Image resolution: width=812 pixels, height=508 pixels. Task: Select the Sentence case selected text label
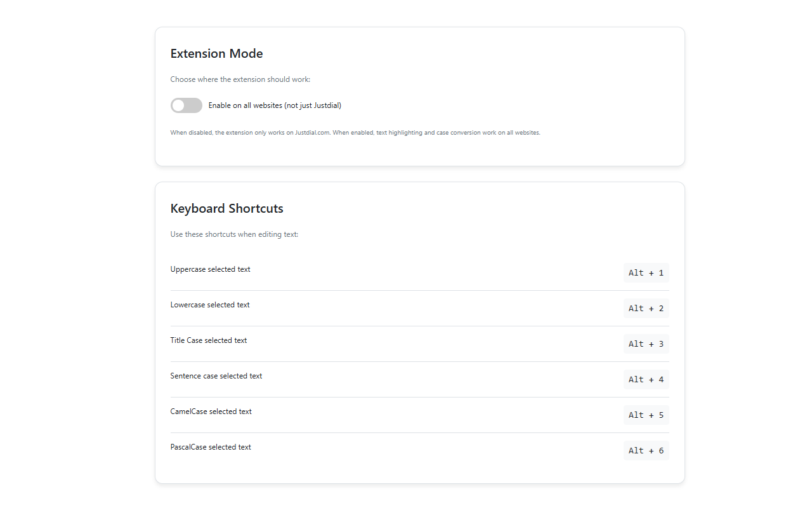tap(216, 376)
